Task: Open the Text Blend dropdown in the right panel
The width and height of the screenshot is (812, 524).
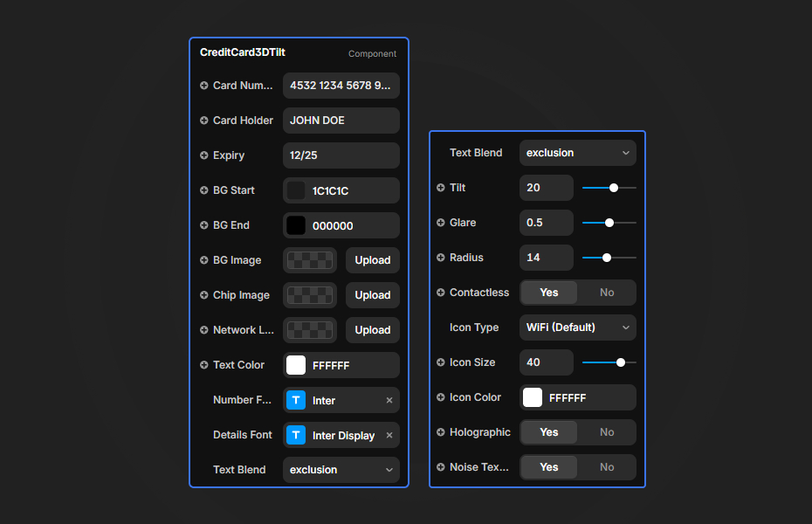Action: point(577,153)
